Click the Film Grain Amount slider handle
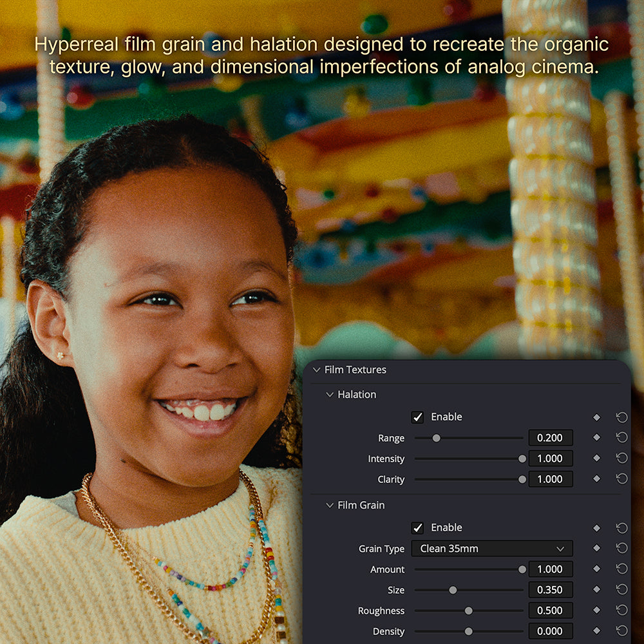This screenshot has height=644, width=644. (x=522, y=569)
